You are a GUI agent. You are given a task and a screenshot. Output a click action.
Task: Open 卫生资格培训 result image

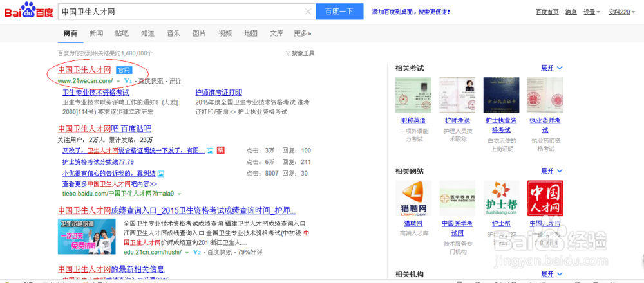(87, 236)
